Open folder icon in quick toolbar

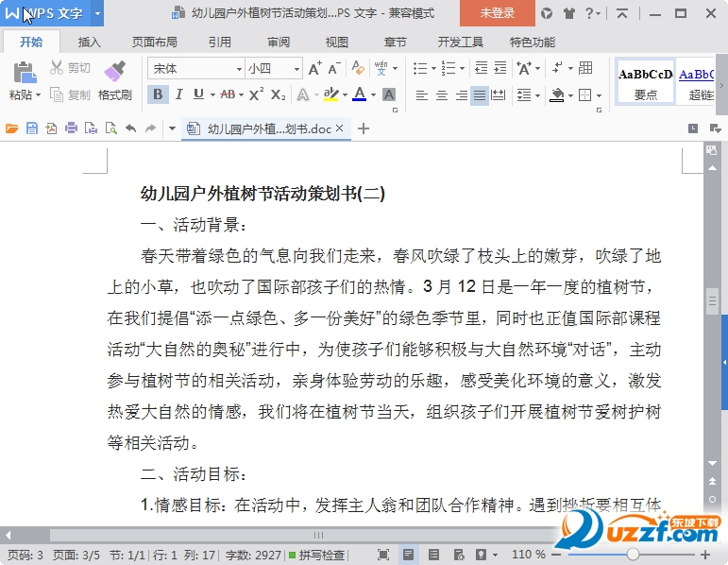point(12,128)
